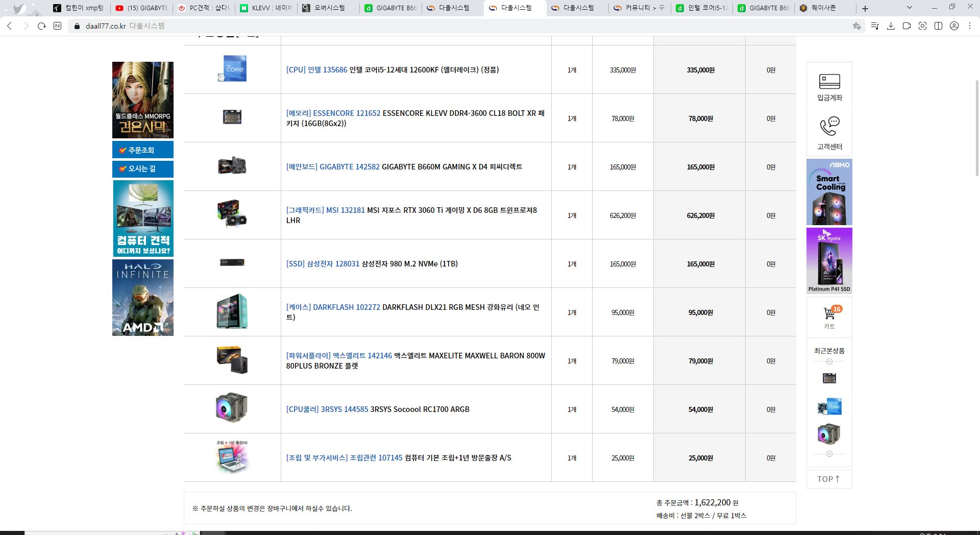
Task: Switch to the 오버시스템 tab
Action: click(328, 8)
